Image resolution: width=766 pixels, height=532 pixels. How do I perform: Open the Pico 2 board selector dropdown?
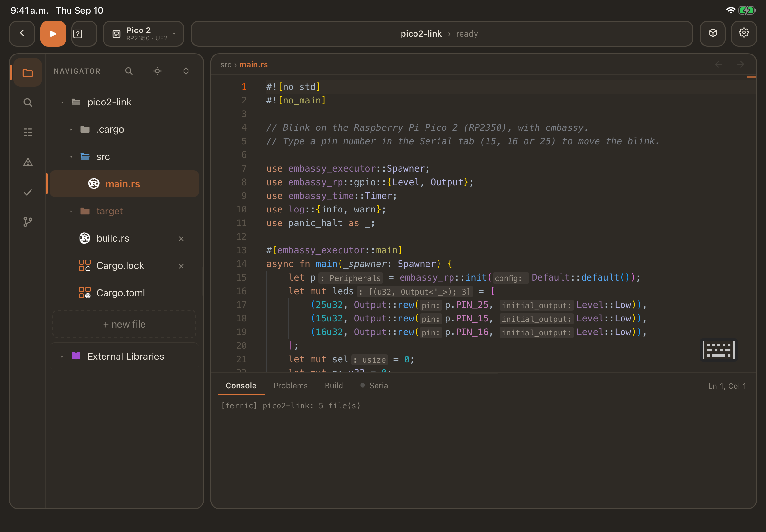143,34
